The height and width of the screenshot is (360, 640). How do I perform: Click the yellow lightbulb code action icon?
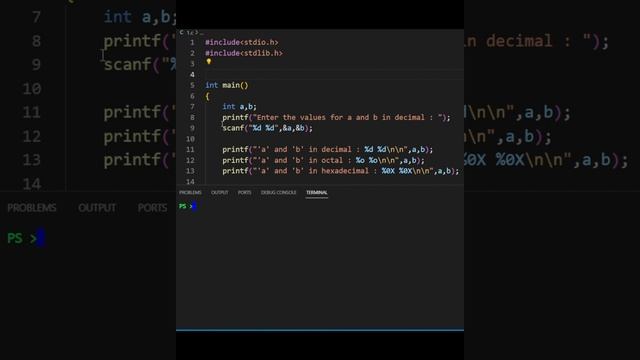coord(209,62)
